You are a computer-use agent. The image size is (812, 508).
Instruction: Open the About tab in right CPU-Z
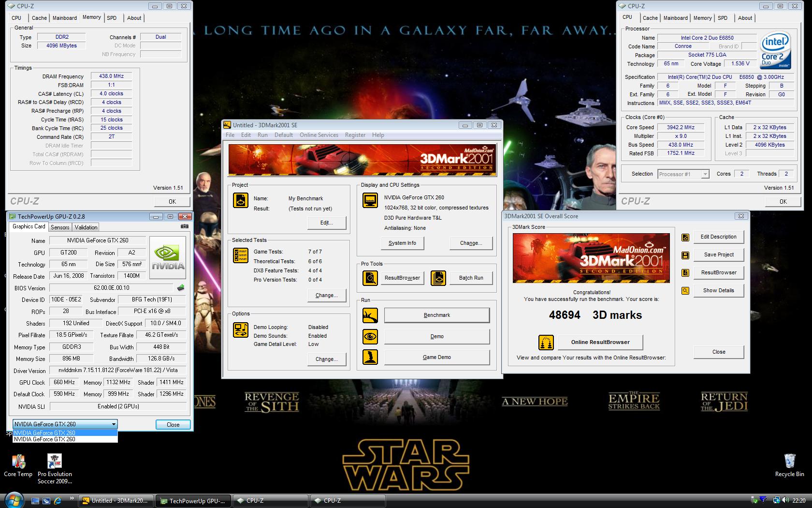[745, 18]
